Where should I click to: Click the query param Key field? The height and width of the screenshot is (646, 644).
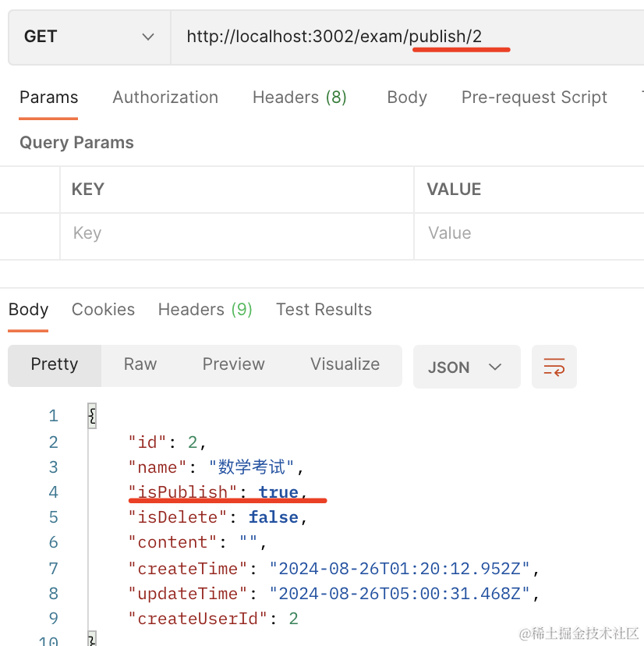coord(234,233)
